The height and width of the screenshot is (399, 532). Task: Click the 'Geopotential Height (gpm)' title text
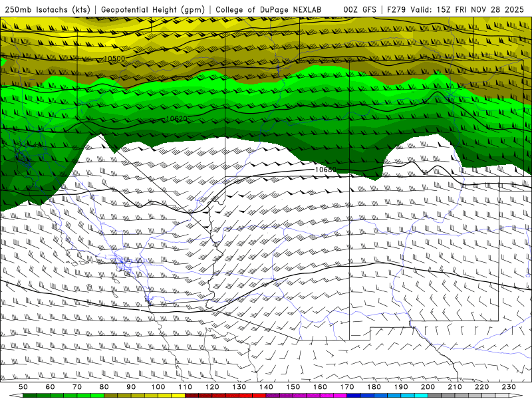153,10
